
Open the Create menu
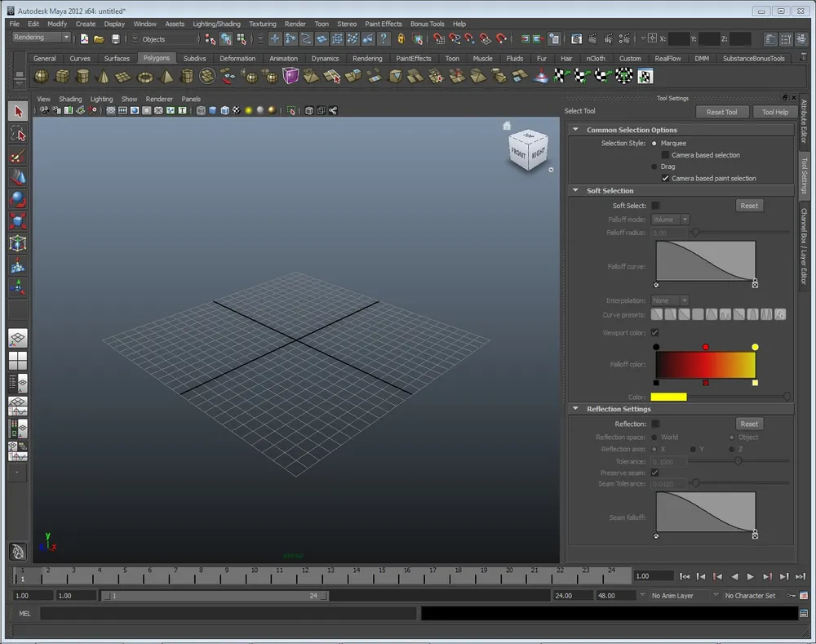click(x=85, y=24)
